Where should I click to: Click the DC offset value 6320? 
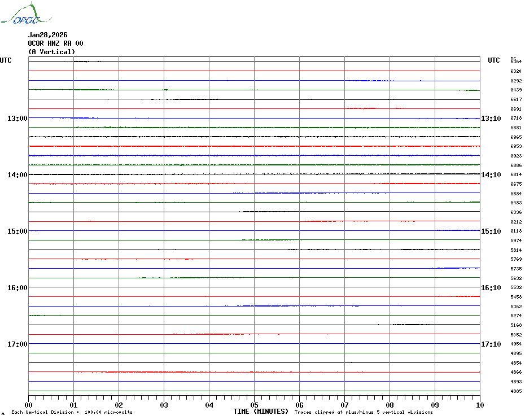coord(516,71)
